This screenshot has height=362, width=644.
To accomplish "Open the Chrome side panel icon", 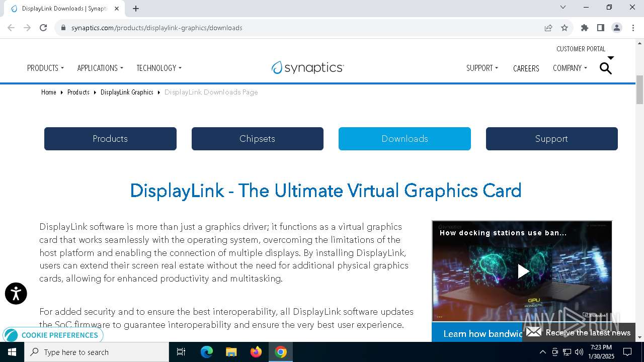I will 601,28.
